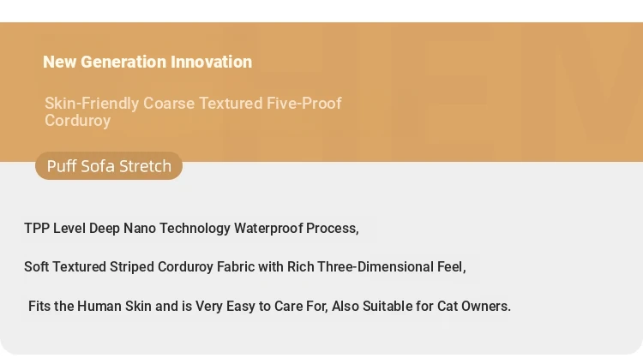Click the Skin-Friendly Coarse Textured Five-Proof subtitle
Screen dimensions: 643x364
coord(193,104)
